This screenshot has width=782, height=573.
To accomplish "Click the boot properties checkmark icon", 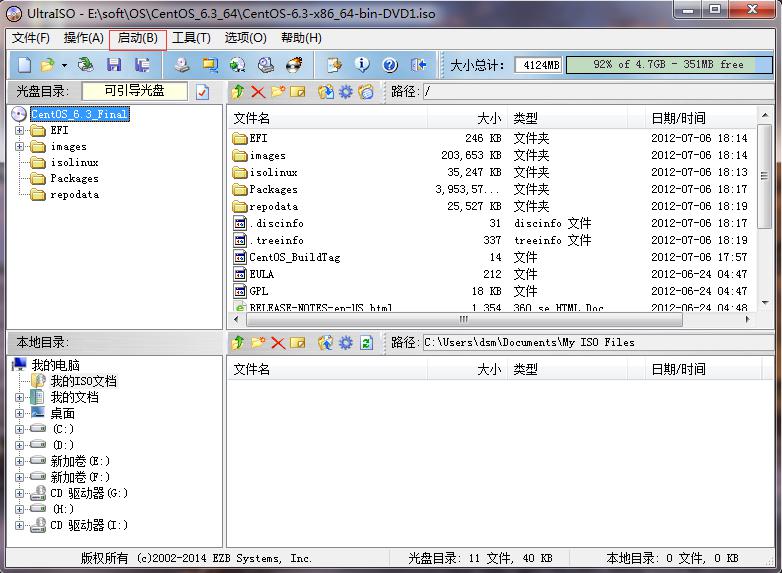I will [x=202, y=92].
